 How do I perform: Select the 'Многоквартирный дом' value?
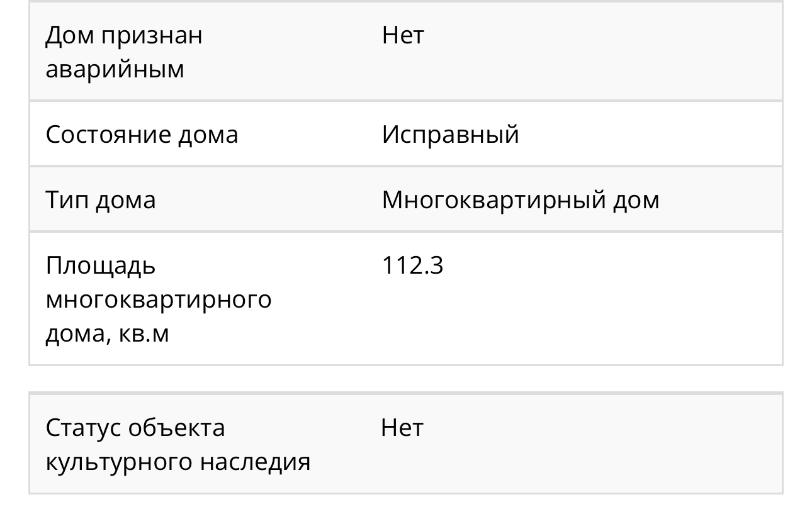[x=521, y=200]
